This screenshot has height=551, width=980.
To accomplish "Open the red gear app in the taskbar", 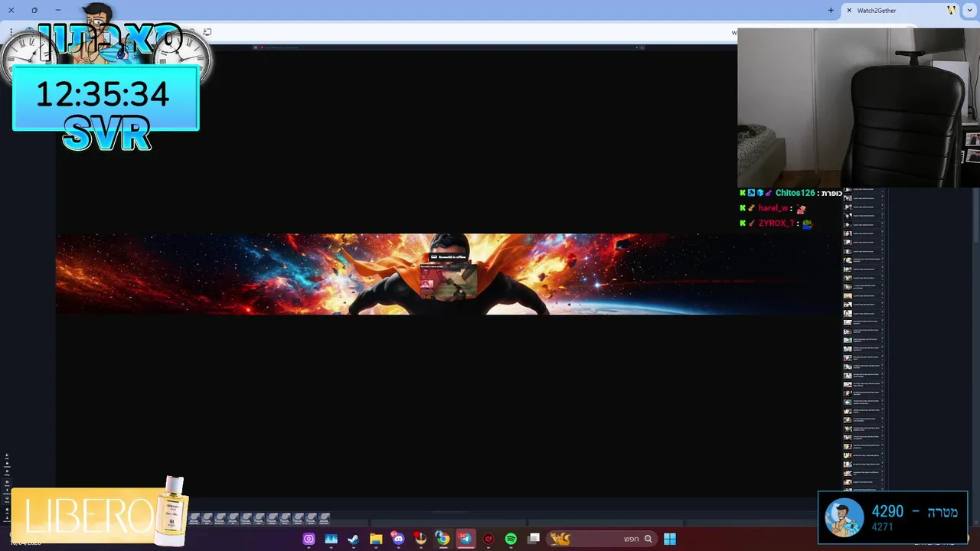I will 488,539.
